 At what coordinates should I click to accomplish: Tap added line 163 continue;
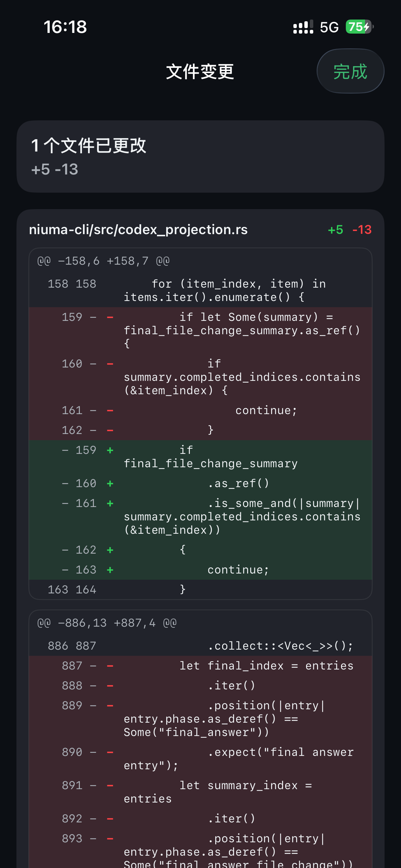(x=200, y=569)
